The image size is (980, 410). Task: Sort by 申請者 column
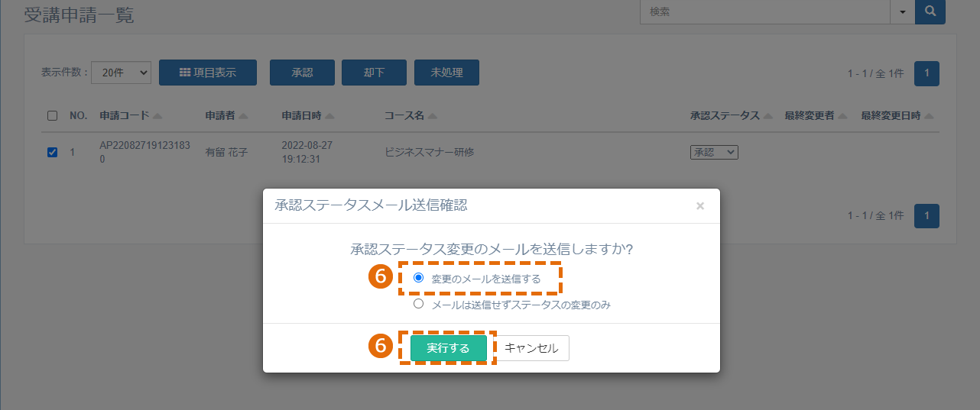(226, 116)
